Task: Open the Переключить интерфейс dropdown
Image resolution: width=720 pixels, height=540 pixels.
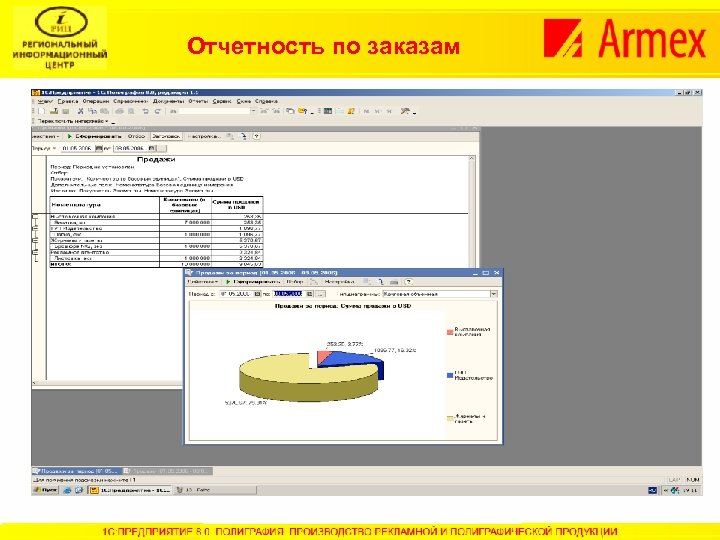Action: pyautogui.click(x=73, y=121)
